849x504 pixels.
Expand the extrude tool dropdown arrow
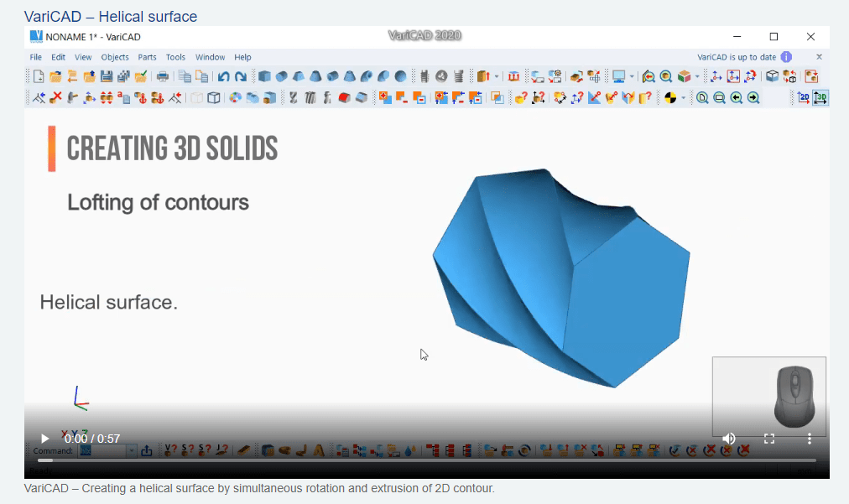tap(497, 76)
